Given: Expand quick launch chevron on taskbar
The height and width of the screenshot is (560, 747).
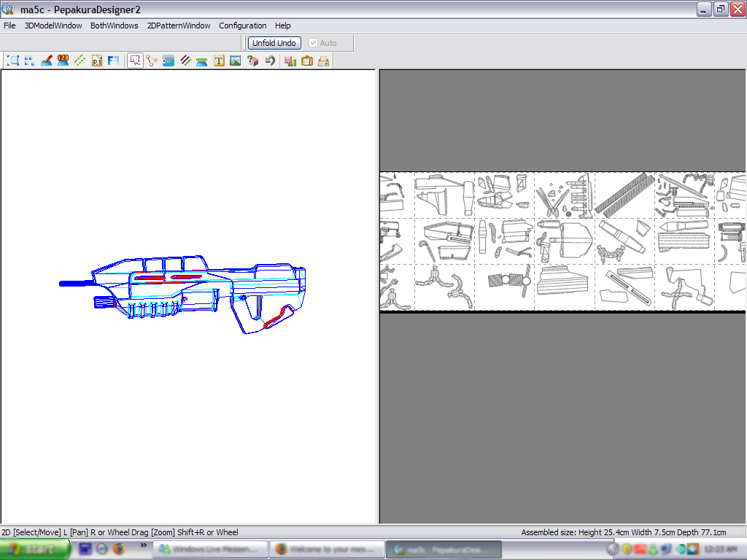Looking at the screenshot, I should tap(144, 545).
